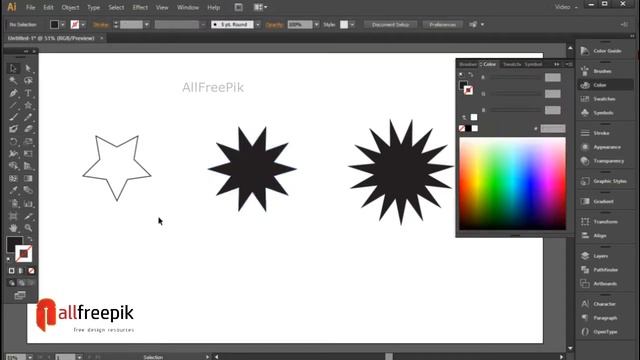Screen dimensions: 640x360
Task: Swap fill and stroke in toolbox
Action: click(x=29, y=239)
